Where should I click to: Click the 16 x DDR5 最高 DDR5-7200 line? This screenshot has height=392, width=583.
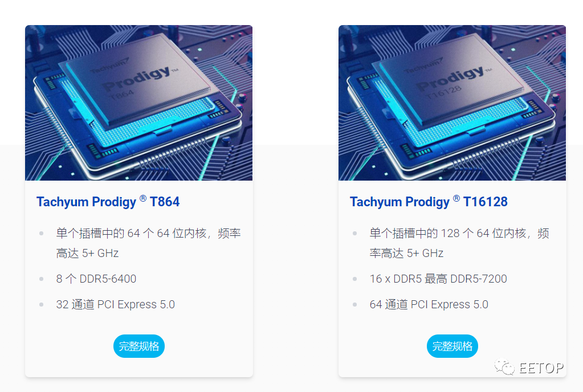pos(438,279)
